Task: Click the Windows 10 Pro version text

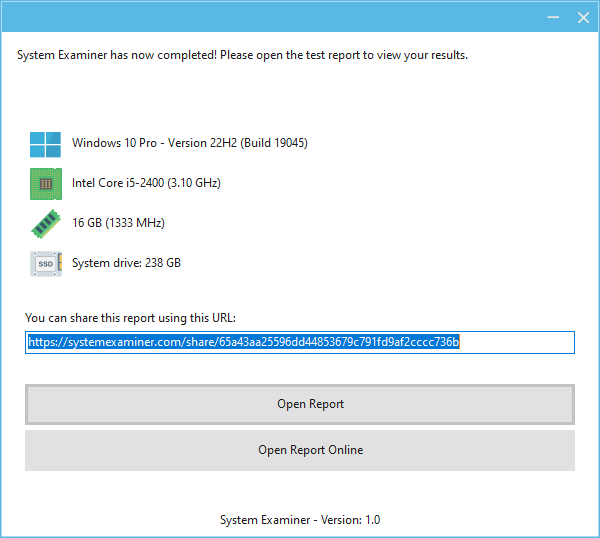Action: pos(190,143)
